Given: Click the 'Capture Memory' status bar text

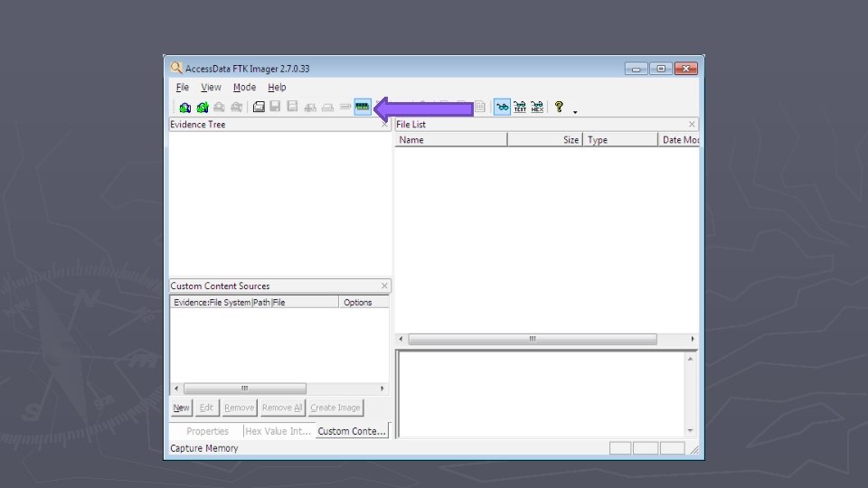Looking at the screenshot, I should point(204,448).
